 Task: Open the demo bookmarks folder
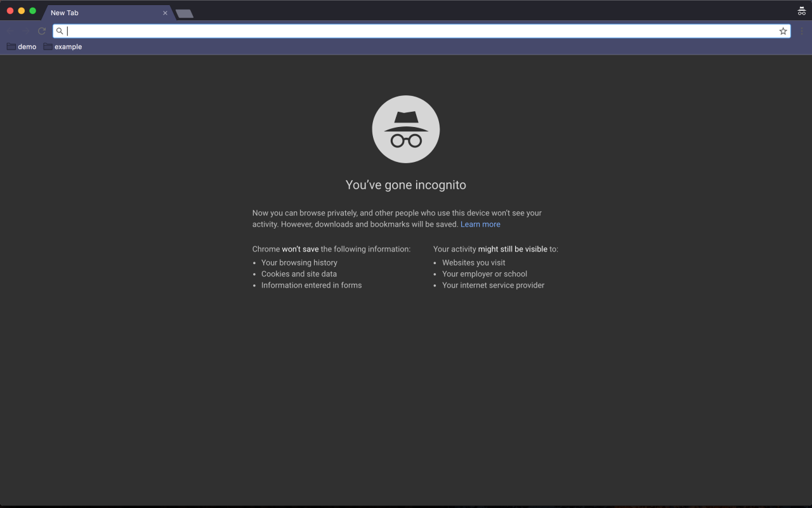(x=22, y=46)
